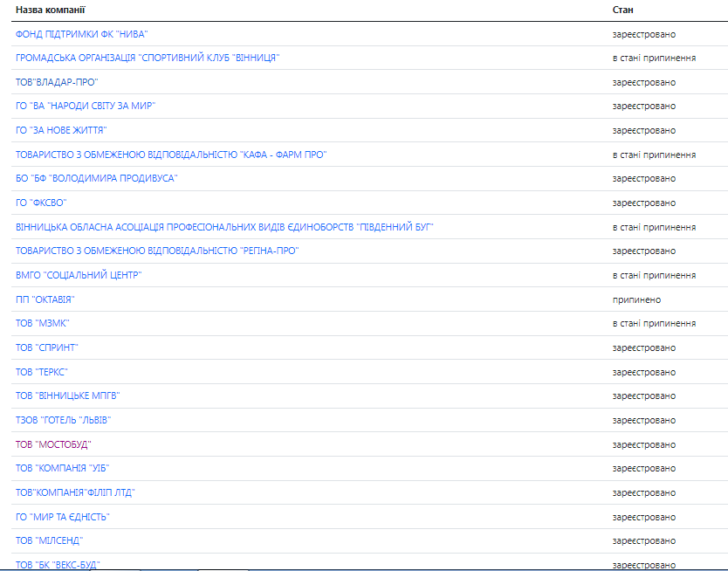The image size is (728, 571).
Task: Click the ТОВ"ВЛАДАР-ПРО" company link
Action: (x=57, y=82)
